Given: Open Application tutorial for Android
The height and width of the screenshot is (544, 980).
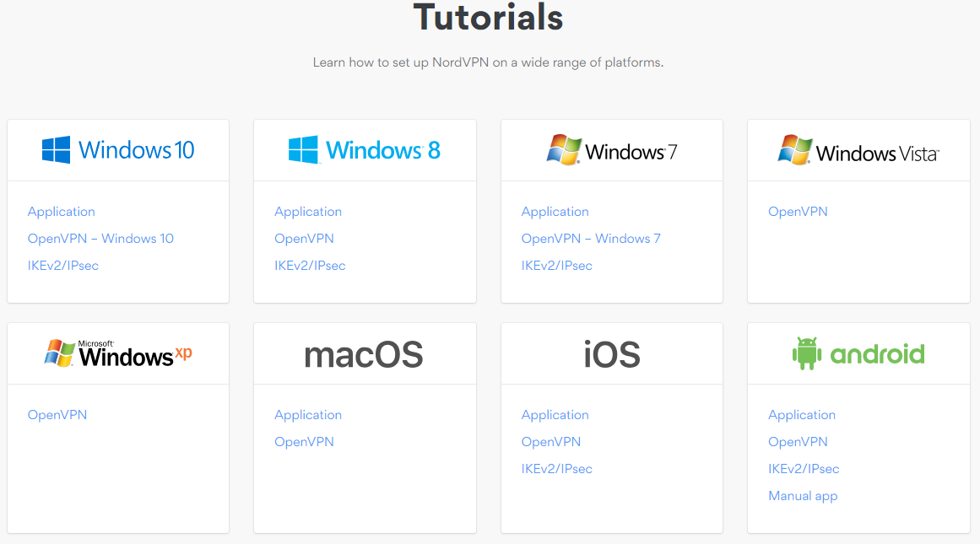Looking at the screenshot, I should tap(802, 415).
